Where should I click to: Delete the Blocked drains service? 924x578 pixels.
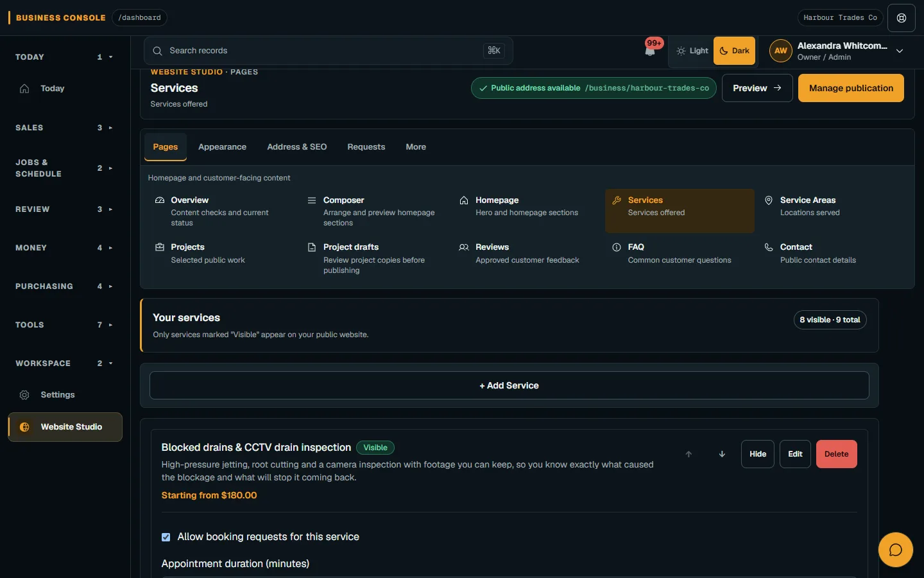[x=837, y=454]
